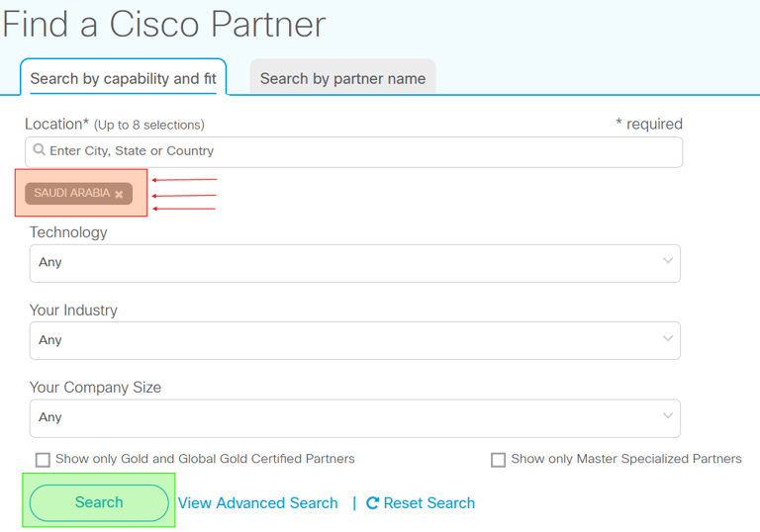Click the Technology label
The height and width of the screenshot is (532, 760).
68,232
